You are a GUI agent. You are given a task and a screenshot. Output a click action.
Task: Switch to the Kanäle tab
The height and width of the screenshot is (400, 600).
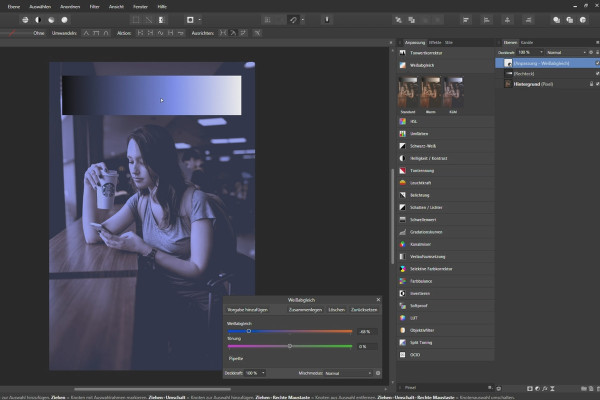tap(527, 42)
